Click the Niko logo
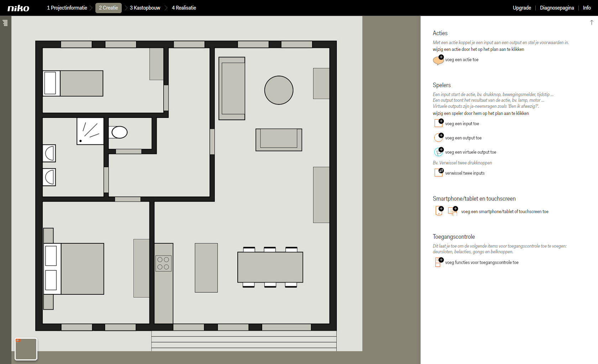The height and width of the screenshot is (364, 598). [19, 8]
